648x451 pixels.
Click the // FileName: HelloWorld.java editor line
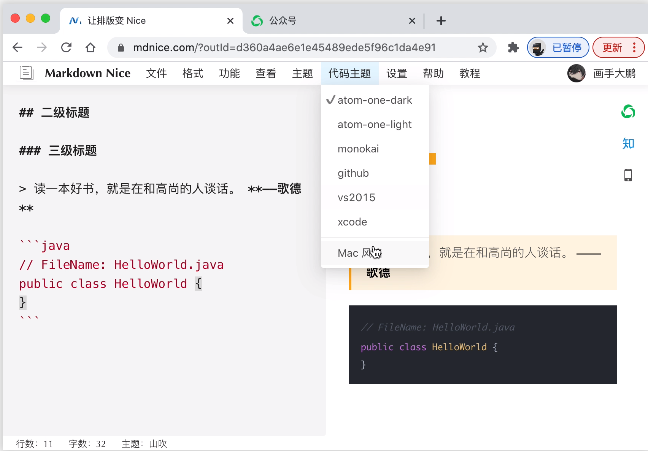click(121, 265)
